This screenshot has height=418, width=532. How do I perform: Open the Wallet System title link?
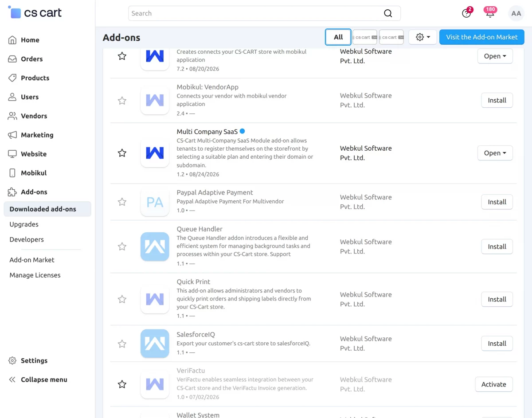(x=198, y=415)
